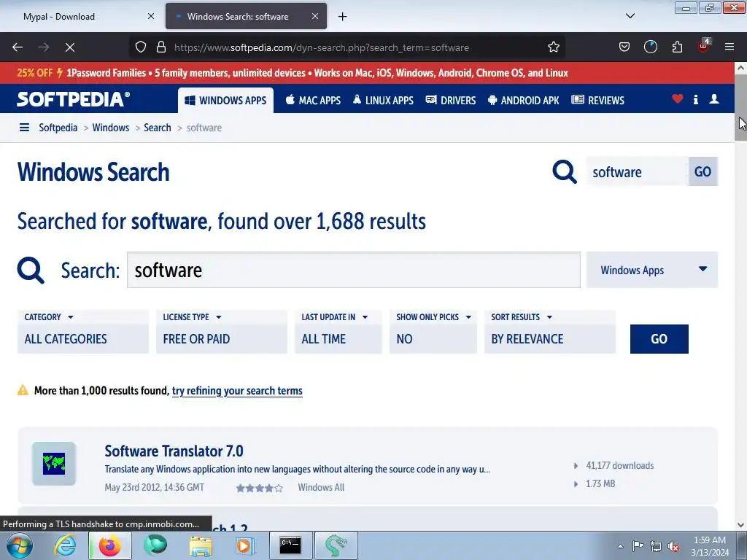Click the scrollbar down arrow
747x560 pixels.
741,525
